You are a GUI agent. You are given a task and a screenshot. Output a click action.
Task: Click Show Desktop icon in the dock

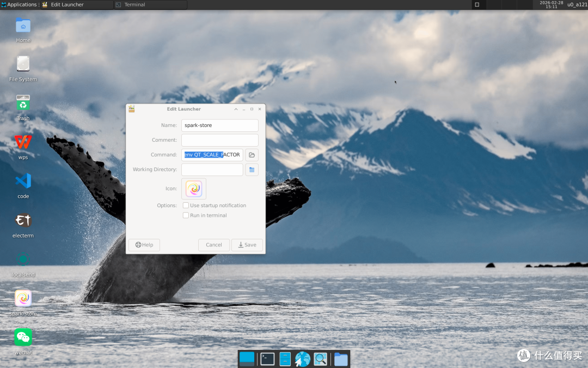(x=247, y=359)
